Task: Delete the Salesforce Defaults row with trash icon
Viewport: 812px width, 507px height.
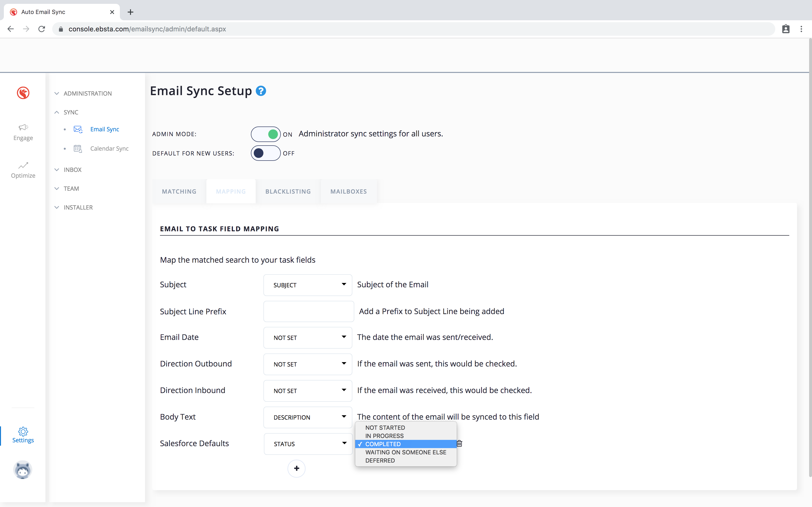Action: [x=460, y=444]
